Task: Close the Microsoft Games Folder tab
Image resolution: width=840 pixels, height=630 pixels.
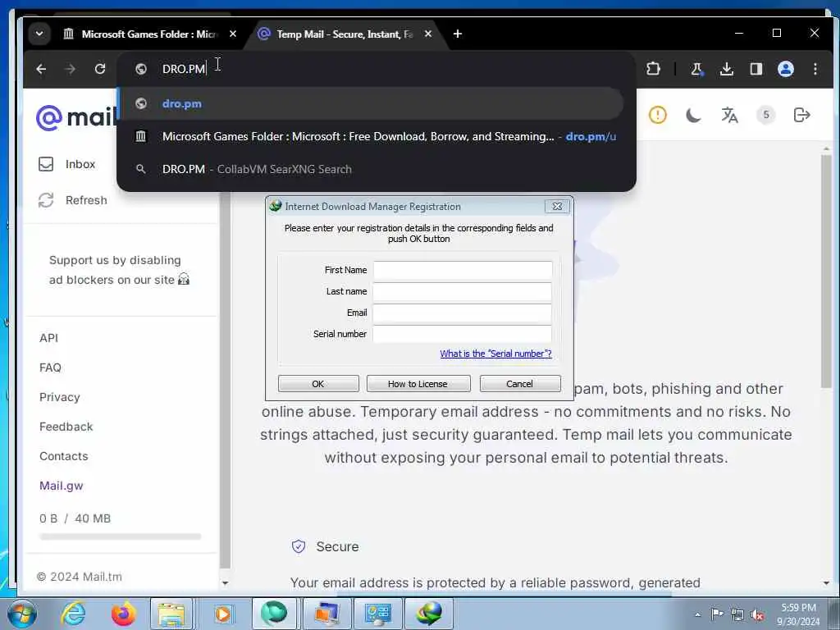Action: [x=232, y=34]
